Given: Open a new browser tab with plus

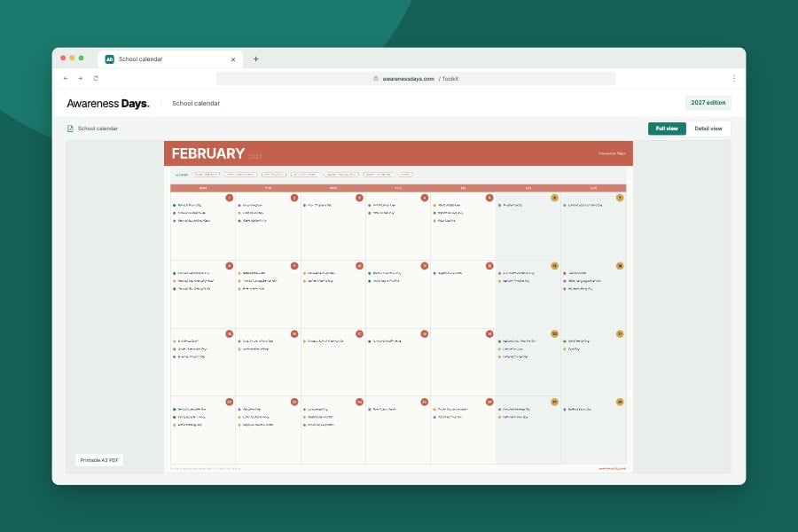Looking at the screenshot, I should click(256, 59).
